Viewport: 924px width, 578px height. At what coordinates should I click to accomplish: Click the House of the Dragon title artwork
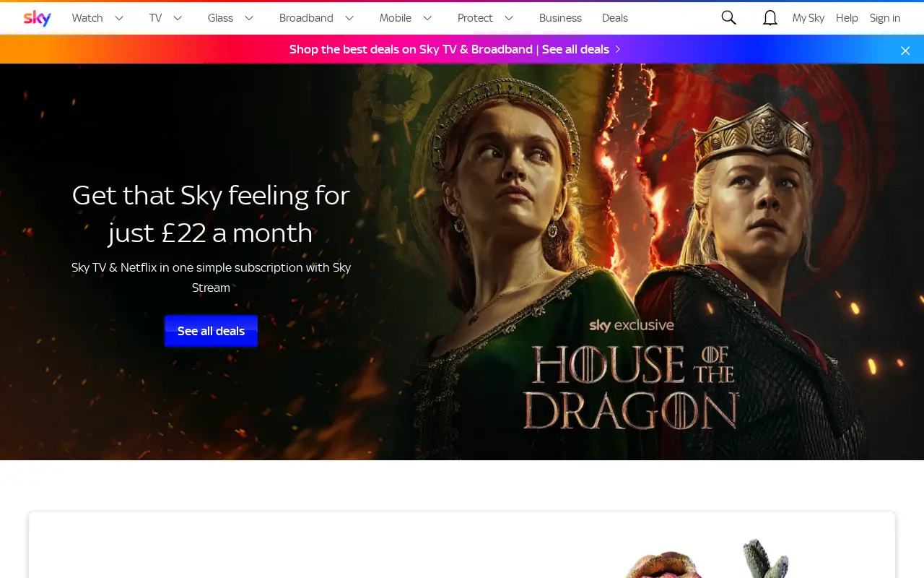tap(630, 387)
